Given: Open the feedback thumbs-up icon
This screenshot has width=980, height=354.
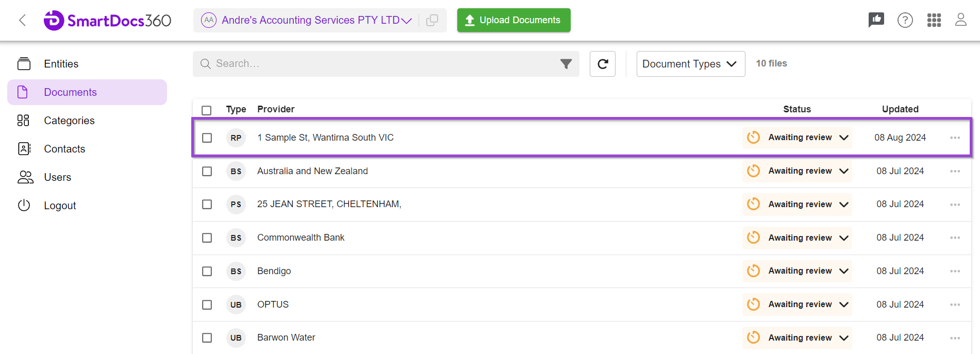Looking at the screenshot, I should pyautogui.click(x=876, y=20).
